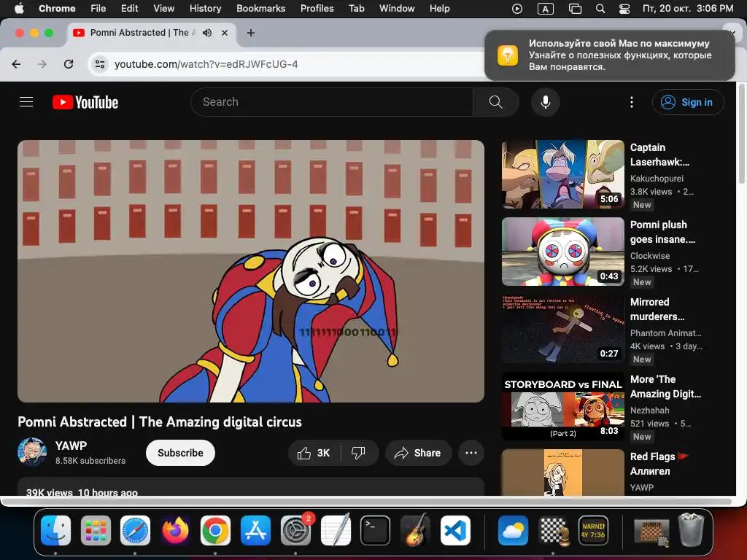Open System Settings from the Dock
The width and height of the screenshot is (747, 560).
tap(295, 531)
